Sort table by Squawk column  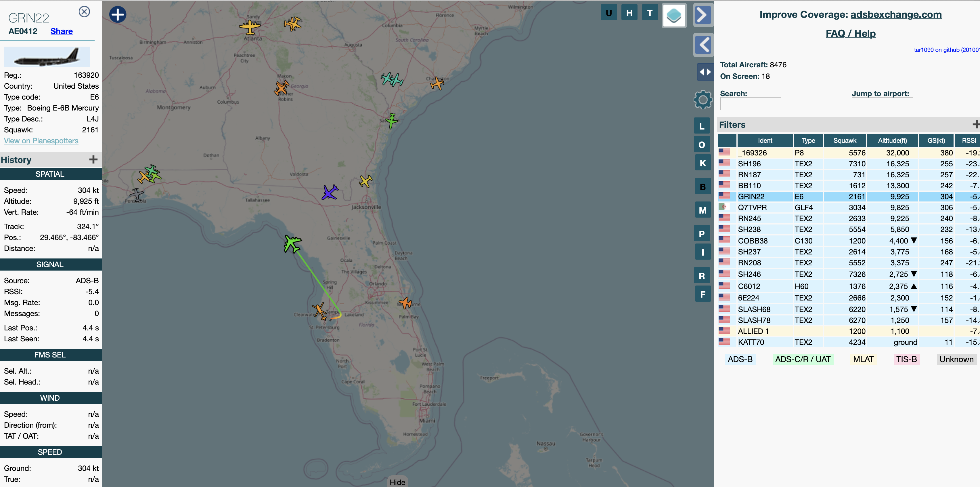(x=845, y=140)
